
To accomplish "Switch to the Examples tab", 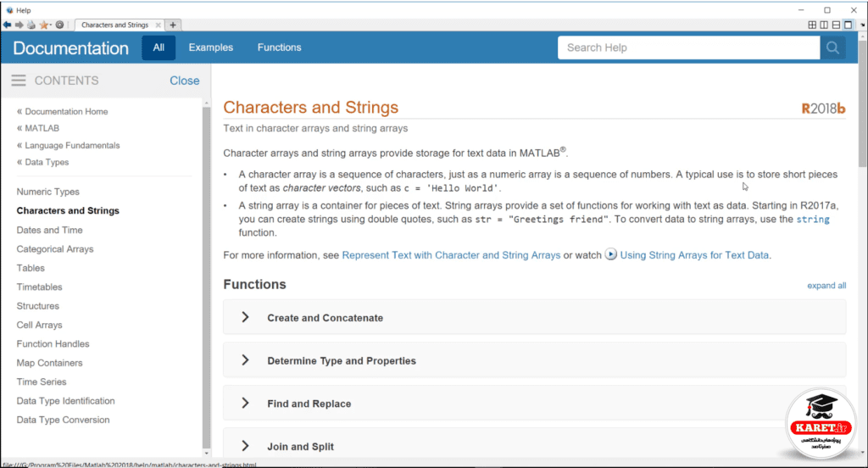I will [211, 47].
